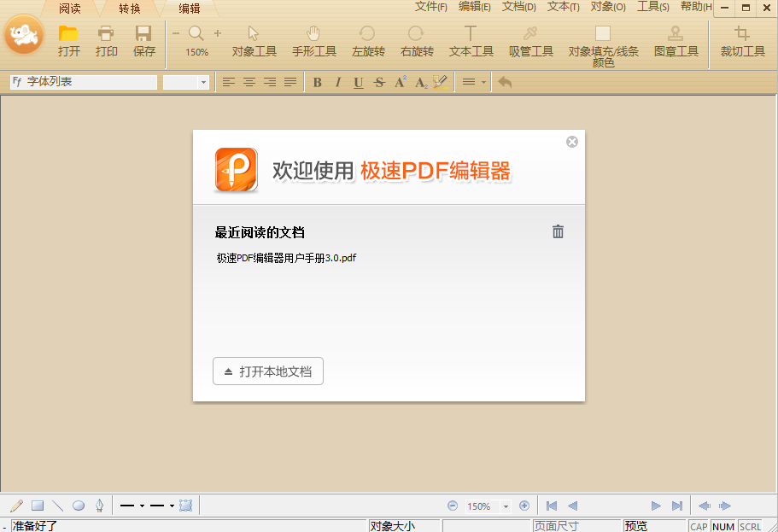Switch to the 转换 tab
Viewport: 778px width, 532px height.
click(128, 9)
